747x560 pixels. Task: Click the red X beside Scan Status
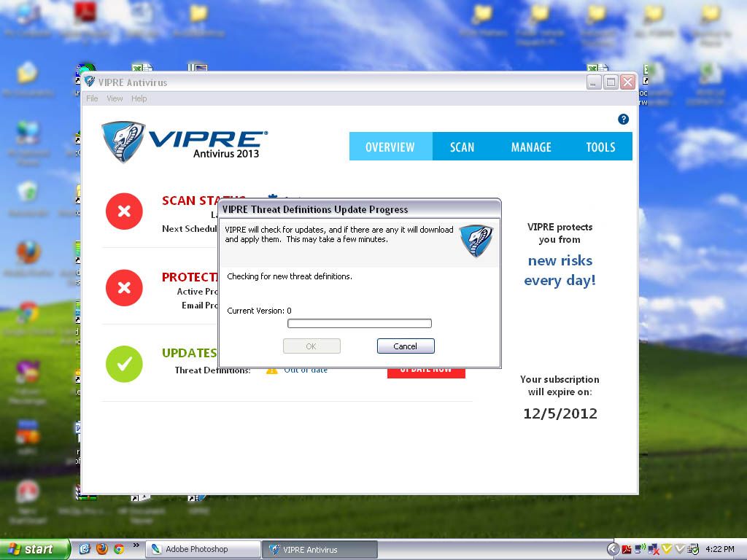[124, 211]
